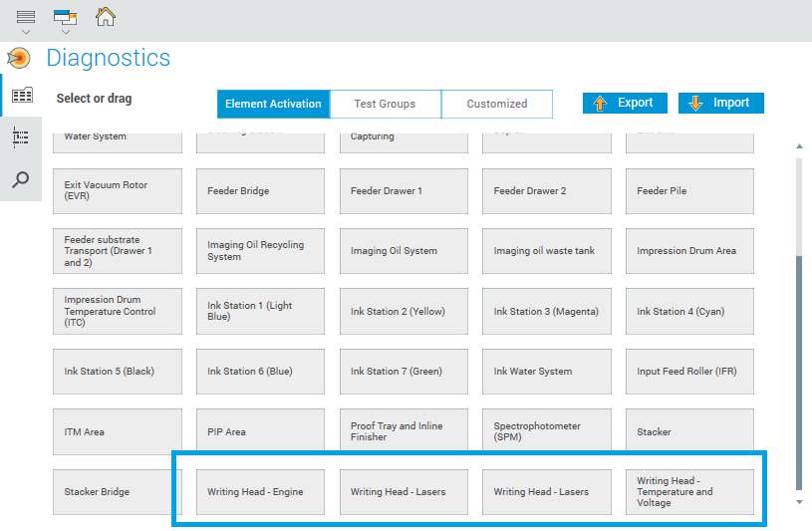
Task: Click the Stacker tile
Action: (689, 430)
